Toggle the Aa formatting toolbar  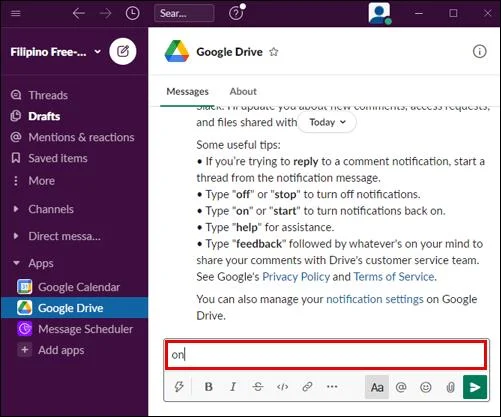(377, 387)
